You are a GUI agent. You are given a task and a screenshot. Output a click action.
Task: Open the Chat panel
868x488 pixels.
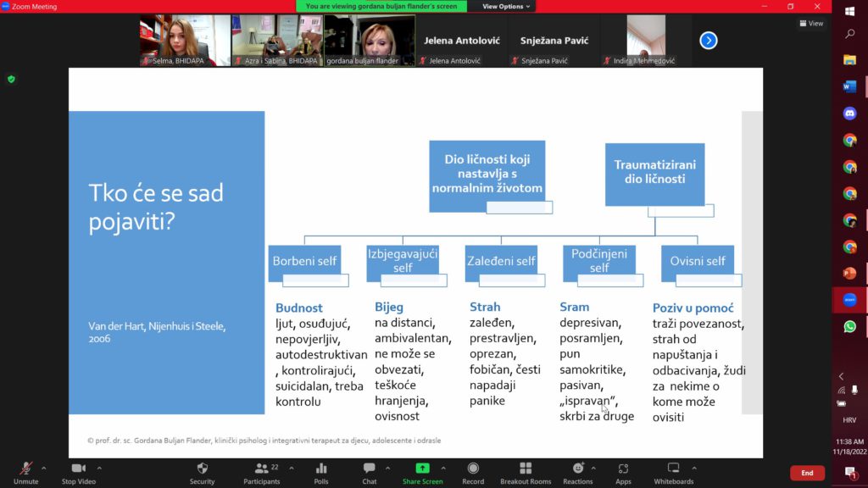click(x=370, y=472)
